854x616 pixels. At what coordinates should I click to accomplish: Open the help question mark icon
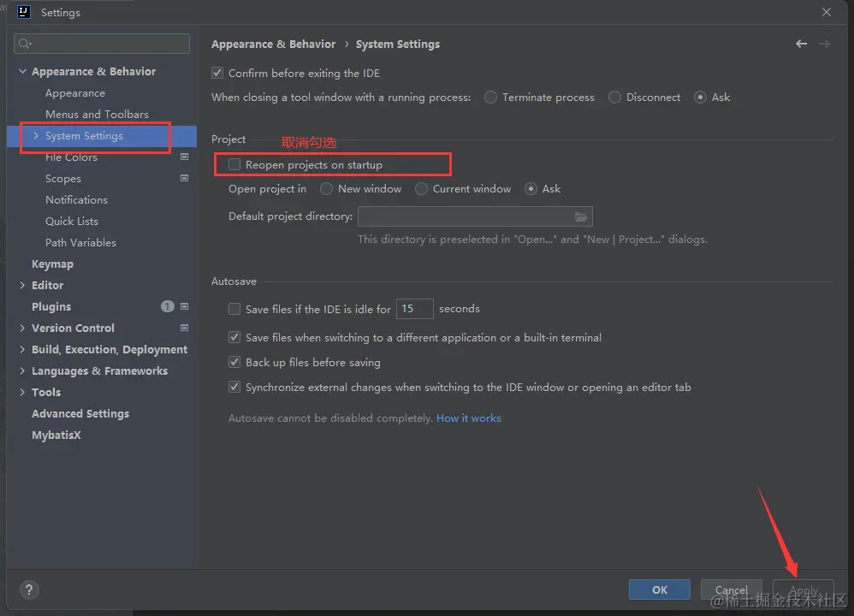tap(29, 589)
